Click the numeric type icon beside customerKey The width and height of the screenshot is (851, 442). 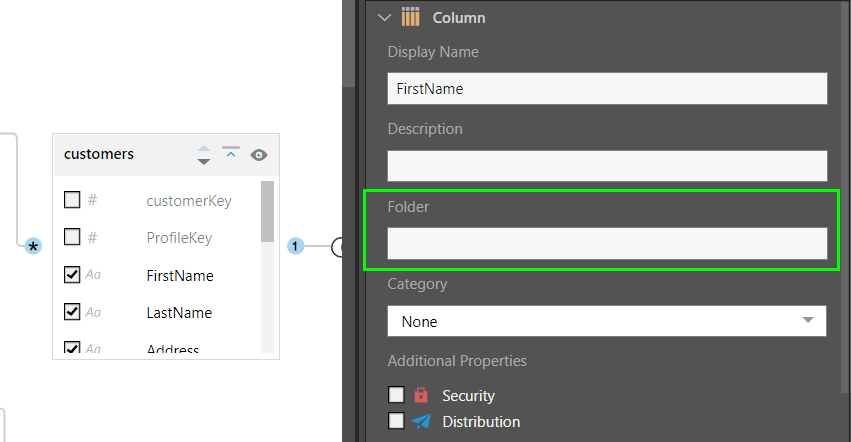point(92,200)
